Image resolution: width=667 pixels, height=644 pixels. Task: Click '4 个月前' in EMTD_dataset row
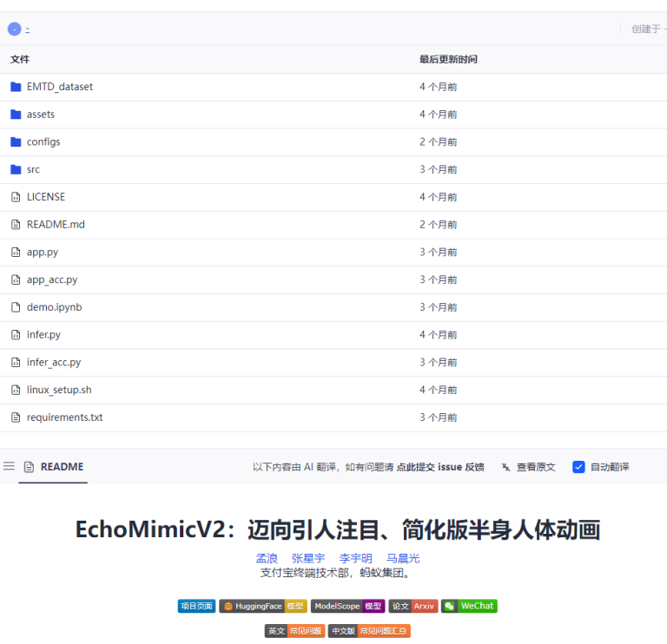438,87
